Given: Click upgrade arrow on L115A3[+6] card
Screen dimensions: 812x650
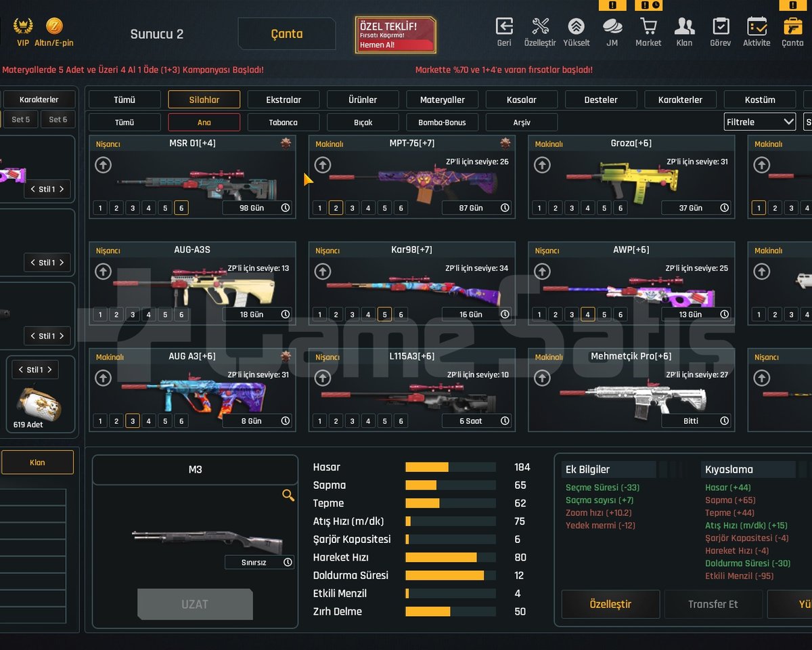Looking at the screenshot, I should tap(323, 378).
